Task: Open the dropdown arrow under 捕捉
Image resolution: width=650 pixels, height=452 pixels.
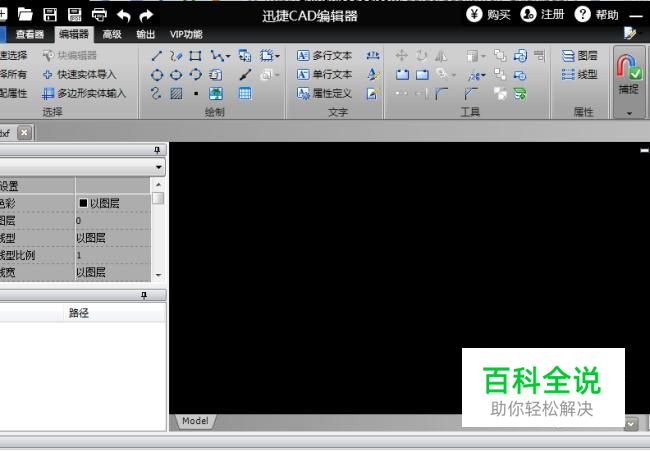Action: (x=629, y=113)
